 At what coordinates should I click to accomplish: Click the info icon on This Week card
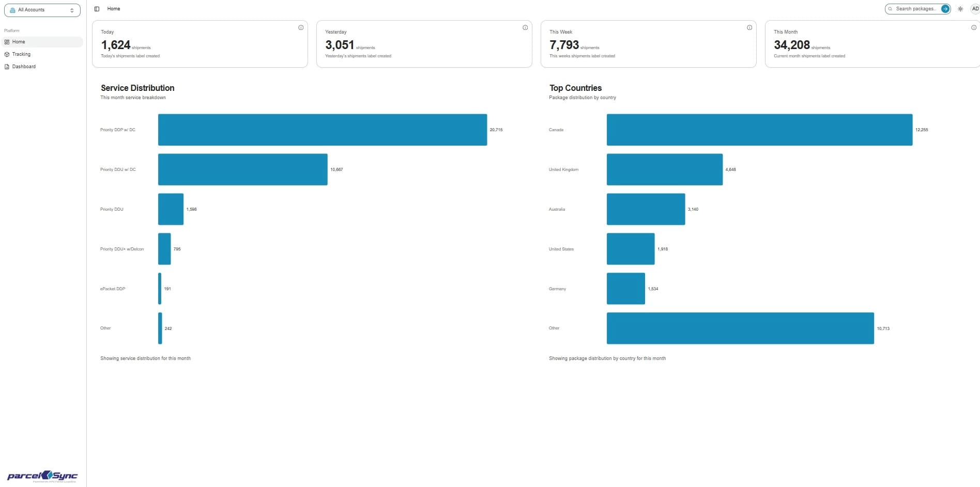749,28
